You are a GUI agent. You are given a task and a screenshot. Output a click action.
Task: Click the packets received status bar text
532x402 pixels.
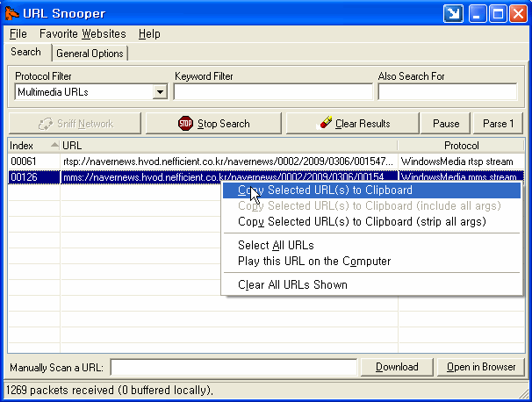coord(109,390)
